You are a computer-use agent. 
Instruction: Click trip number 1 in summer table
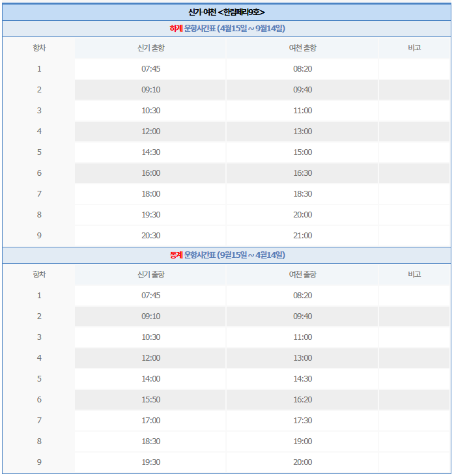tap(39, 69)
